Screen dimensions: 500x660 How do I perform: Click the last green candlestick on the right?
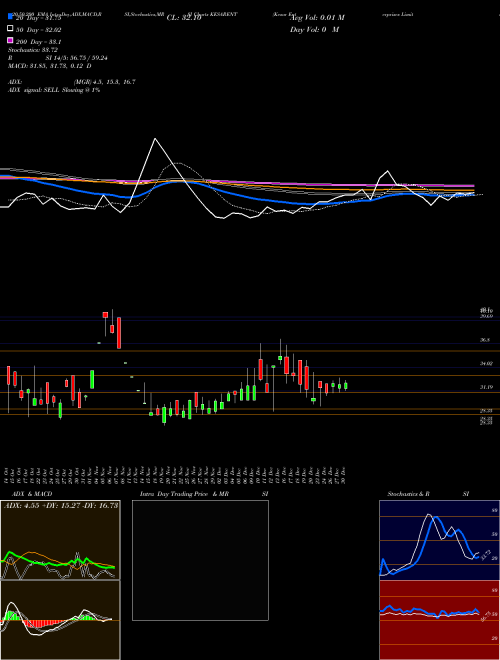point(346,385)
